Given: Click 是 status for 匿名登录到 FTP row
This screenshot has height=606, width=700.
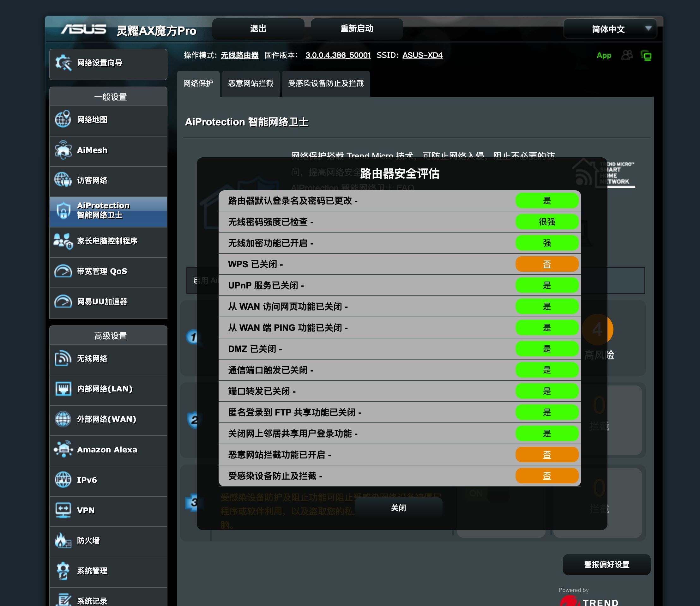Looking at the screenshot, I should pos(547,413).
